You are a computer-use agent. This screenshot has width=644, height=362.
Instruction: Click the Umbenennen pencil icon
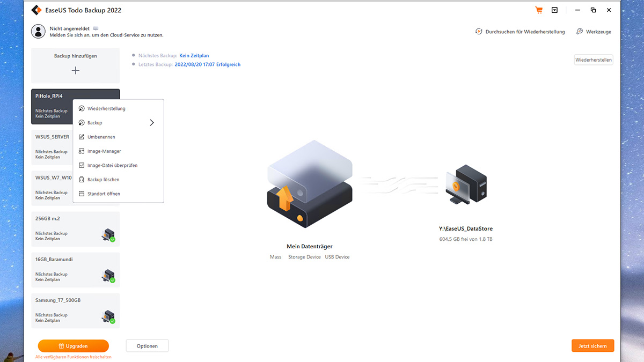(x=82, y=137)
